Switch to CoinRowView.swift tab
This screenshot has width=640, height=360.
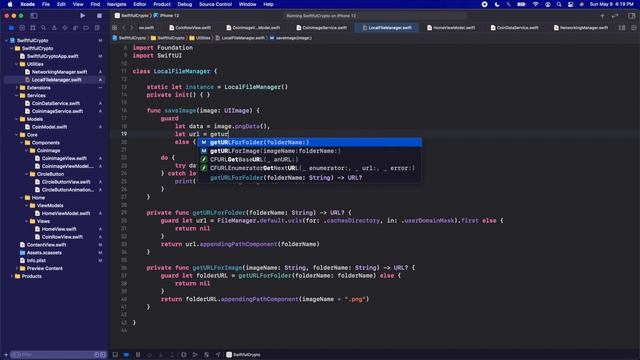(190, 28)
